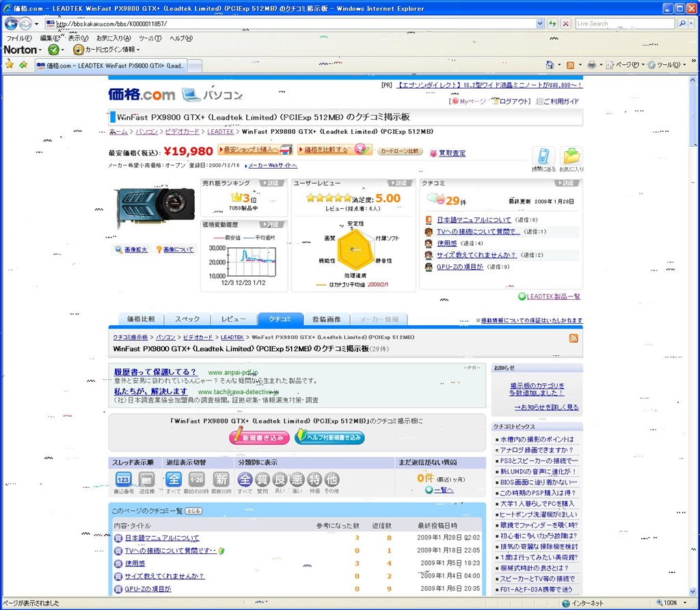
Task: Click the Print icon in command bar
Action: pos(591,65)
